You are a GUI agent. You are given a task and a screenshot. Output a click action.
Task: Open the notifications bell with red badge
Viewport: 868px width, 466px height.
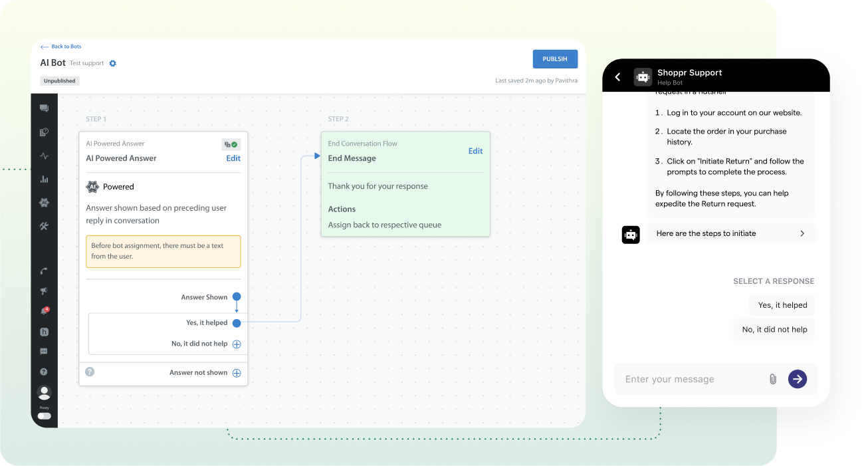point(44,310)
